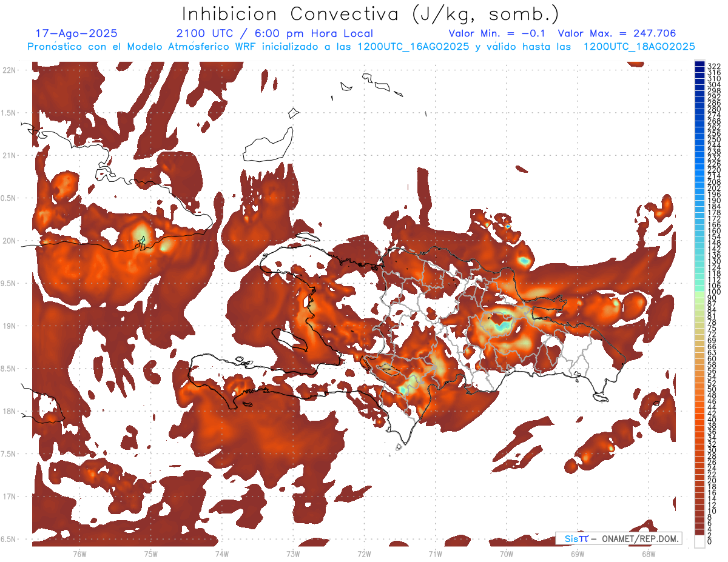Click longitude label "76W"
The image size is (728, 562).
pyautogui.click(x=79, y=554)
